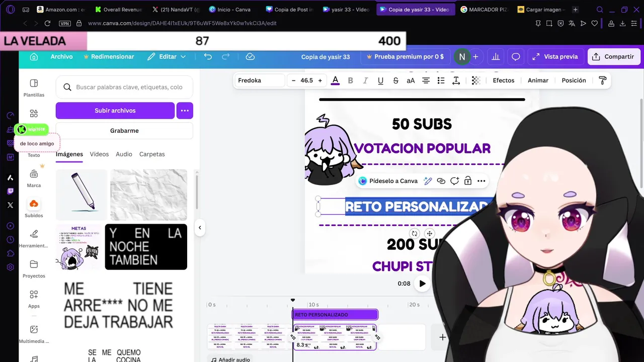Change text alignment
Screen dimensions: 644x362
426,80
